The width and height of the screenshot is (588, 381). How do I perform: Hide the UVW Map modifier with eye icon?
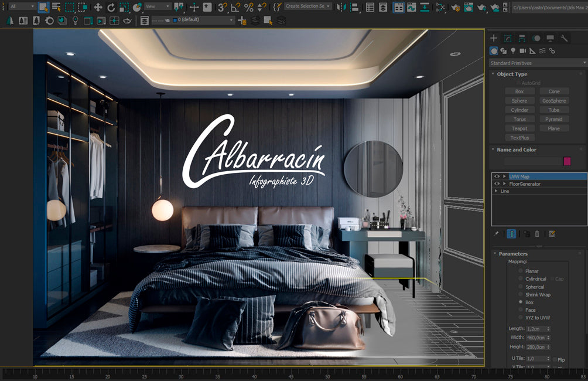point(497,176)
